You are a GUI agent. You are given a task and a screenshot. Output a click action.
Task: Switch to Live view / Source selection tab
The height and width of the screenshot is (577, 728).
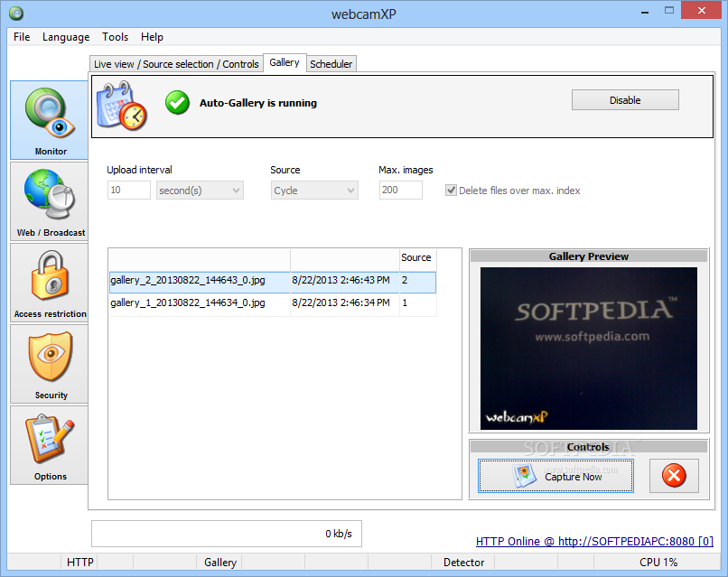[176, 64]
